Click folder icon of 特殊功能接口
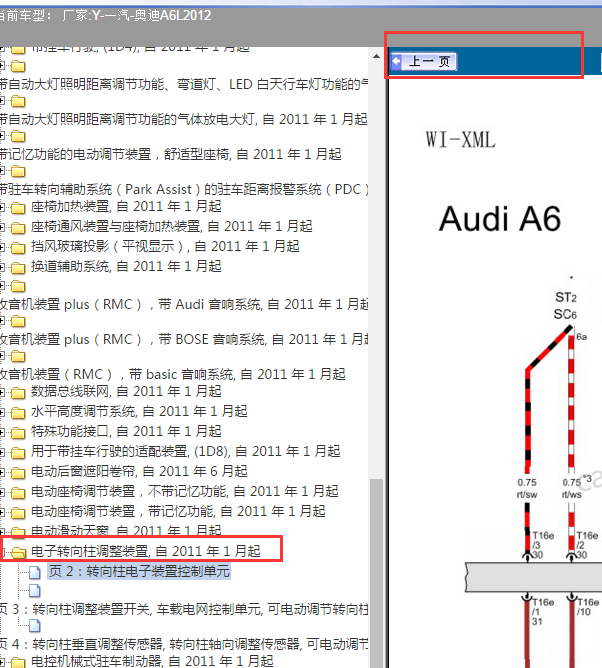The image size is (602, 668). pyautogui.click(x=18, y=432)
